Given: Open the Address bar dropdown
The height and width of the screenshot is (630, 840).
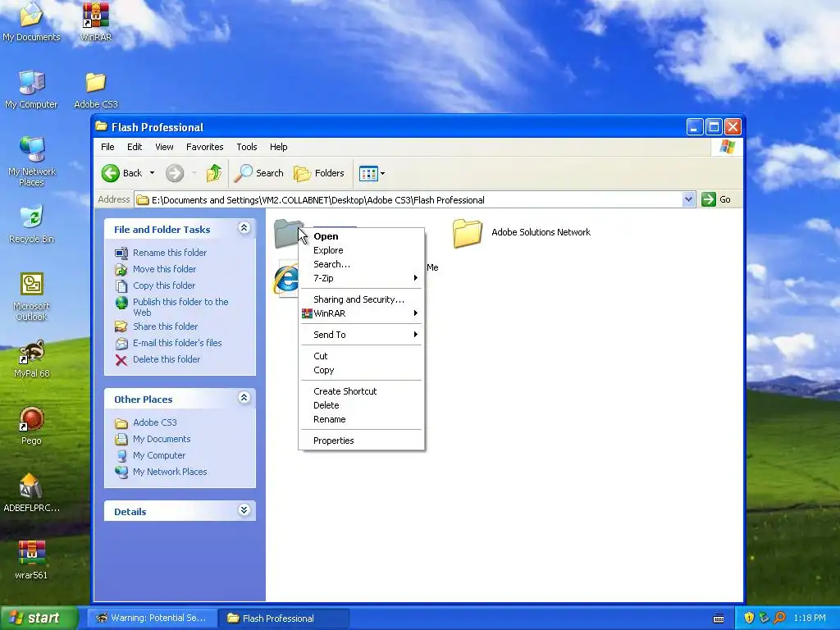Looking at the screenshot, I should coord(688,199).
